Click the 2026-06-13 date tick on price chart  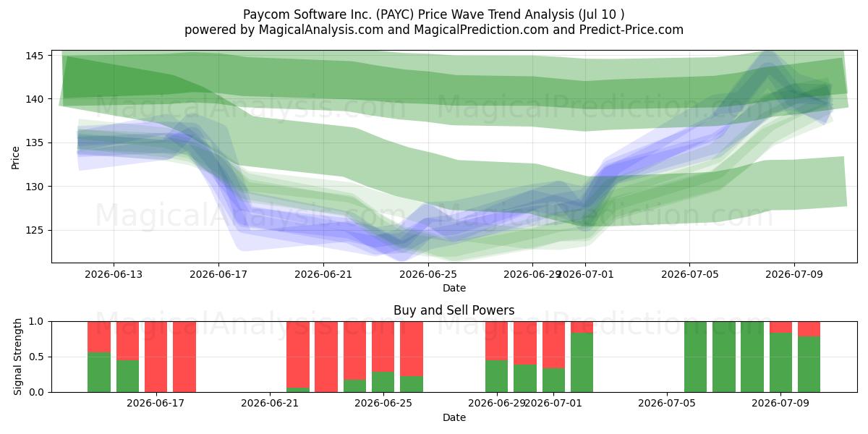point(114,274)
